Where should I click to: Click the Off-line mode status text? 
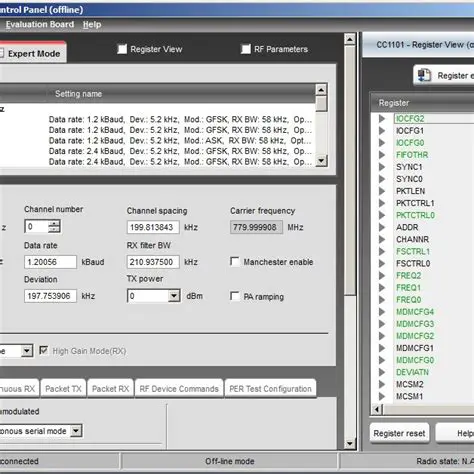pos(230,461)
